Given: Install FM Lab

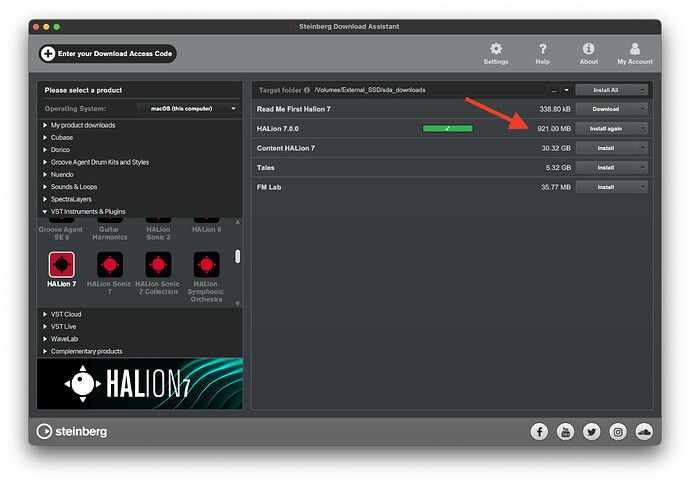Looking at the screenshot, I should click(606, 187).
